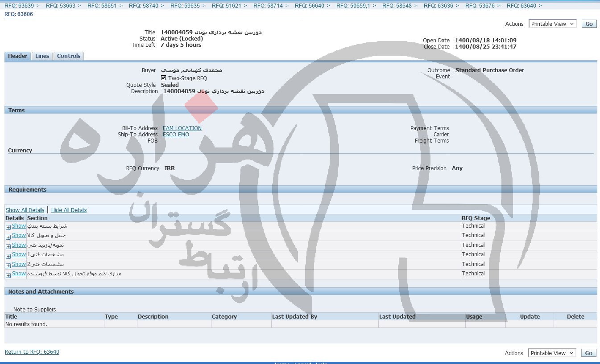Image resolution: width=600 pixels, height=364 pixels.
Task: Click Return to RFQ: 63640 link
Action: tap(32, 352)
